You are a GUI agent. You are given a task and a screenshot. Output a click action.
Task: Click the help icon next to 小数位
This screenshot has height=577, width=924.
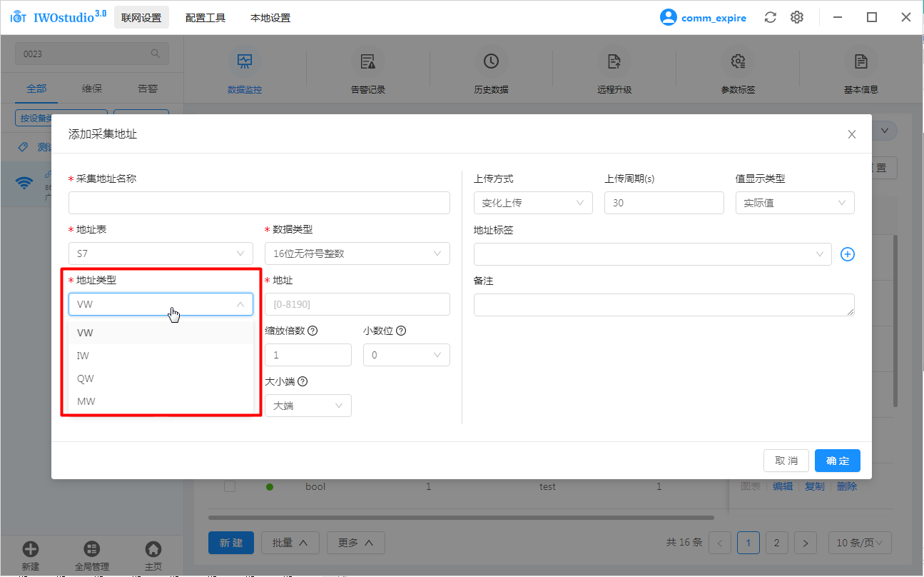pyautogui.click(x=401, y=331)
